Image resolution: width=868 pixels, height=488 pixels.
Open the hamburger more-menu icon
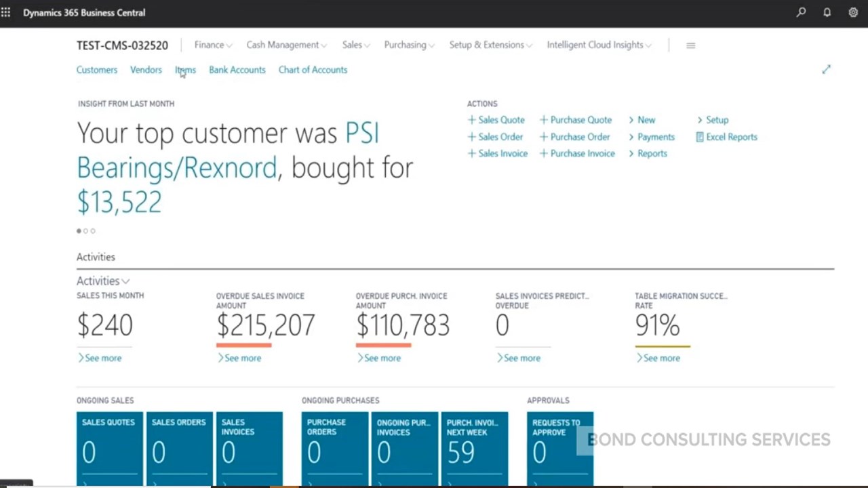(x=690, y=45)
